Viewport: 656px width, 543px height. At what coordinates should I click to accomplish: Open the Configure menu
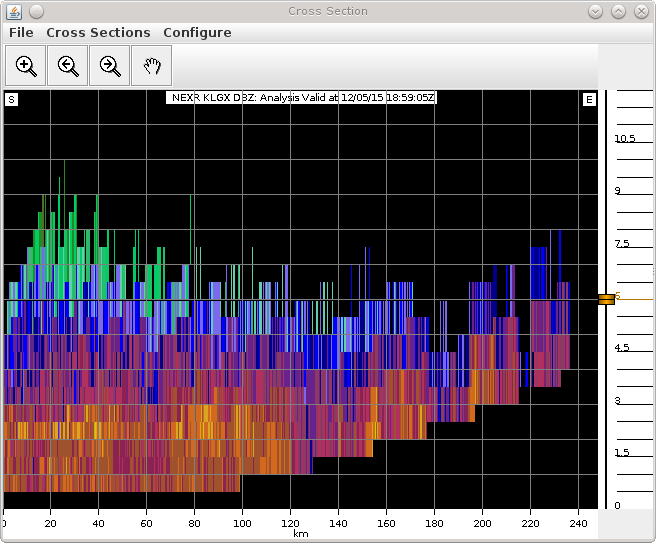197,33
